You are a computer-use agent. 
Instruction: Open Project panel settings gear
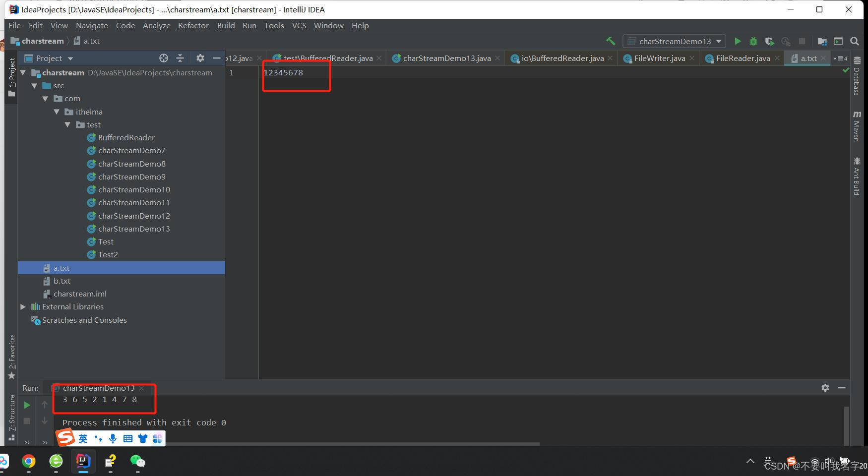[x=200, y=58]
